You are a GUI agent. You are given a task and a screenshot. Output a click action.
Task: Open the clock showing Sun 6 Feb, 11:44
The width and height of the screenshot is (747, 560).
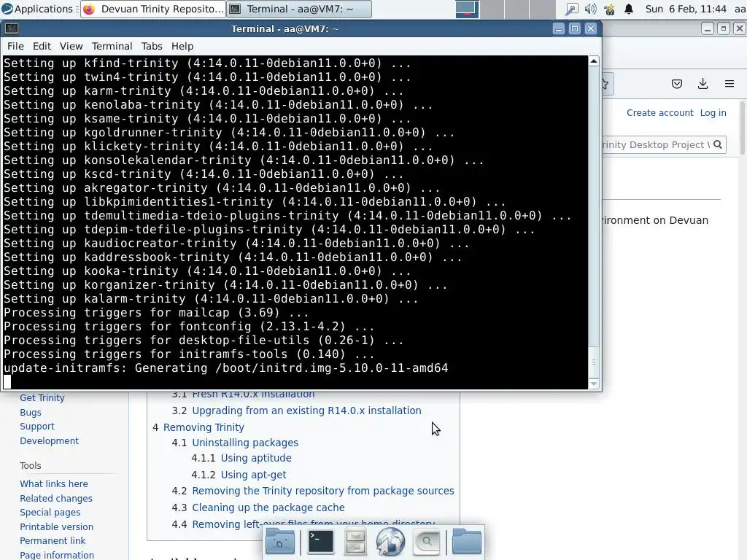[x=686, y=9]
